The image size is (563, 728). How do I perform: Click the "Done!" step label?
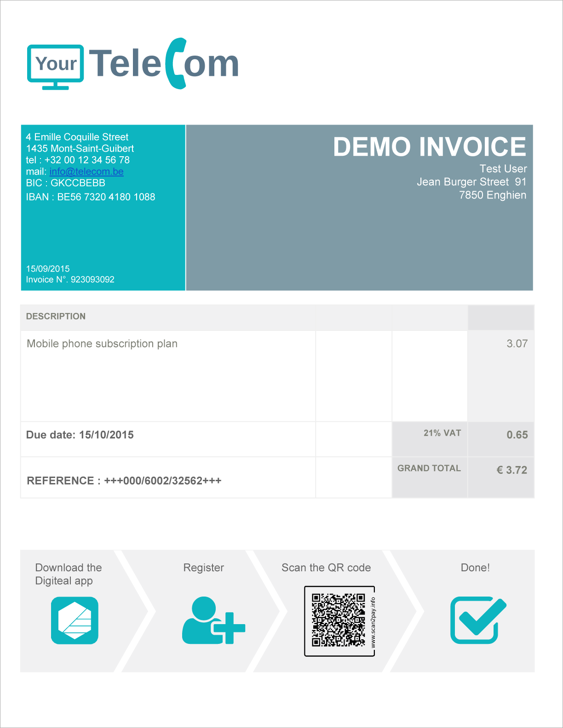(475, 568)
